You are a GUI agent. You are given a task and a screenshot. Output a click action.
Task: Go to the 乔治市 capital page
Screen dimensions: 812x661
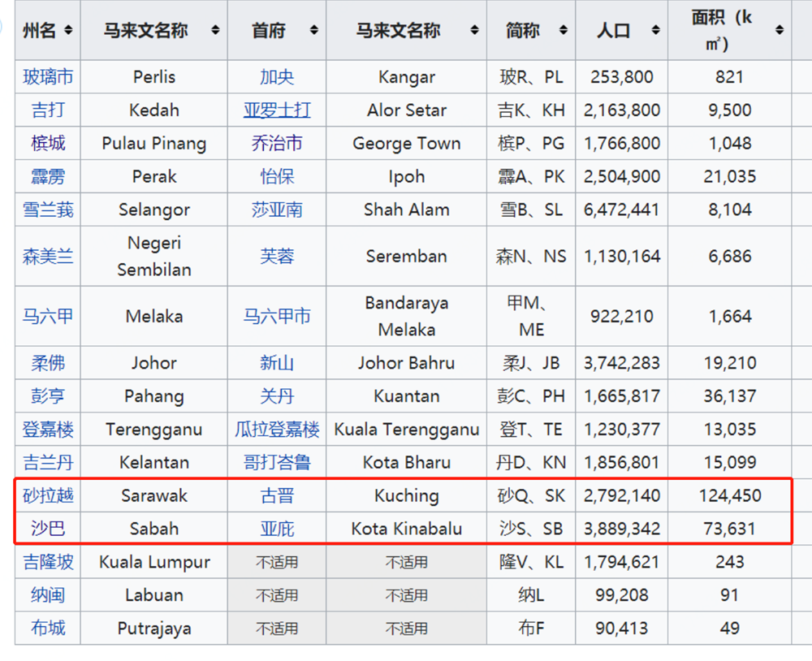(x=277, y=144)
